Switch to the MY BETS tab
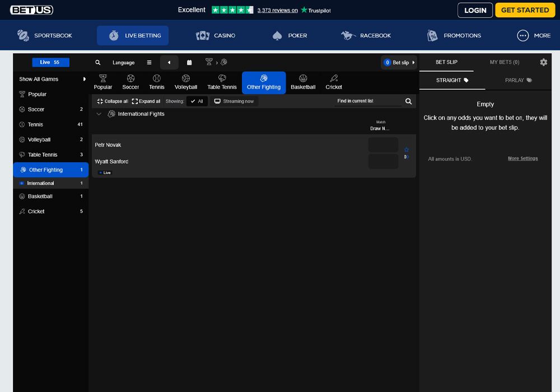The image size is (560, 392). [504, 62]
